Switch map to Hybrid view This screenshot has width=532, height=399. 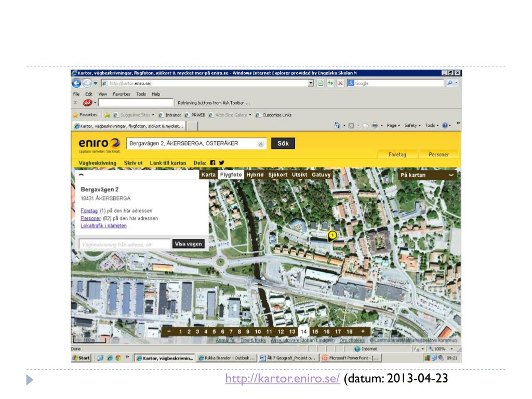point(255,175)
